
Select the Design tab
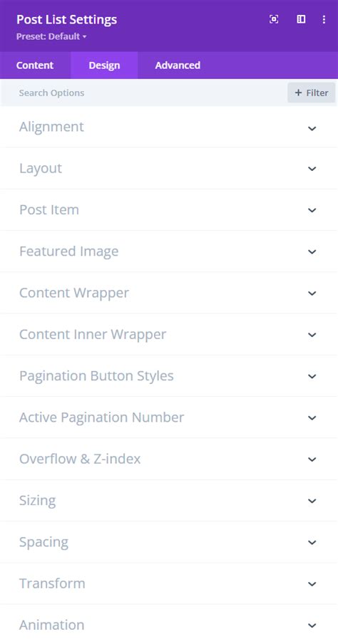(x=104, y=66)
